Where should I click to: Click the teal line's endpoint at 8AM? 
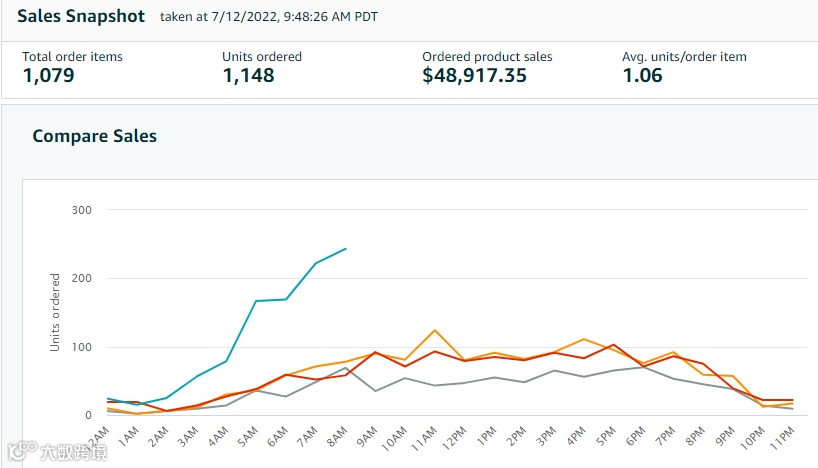point(346,249)
